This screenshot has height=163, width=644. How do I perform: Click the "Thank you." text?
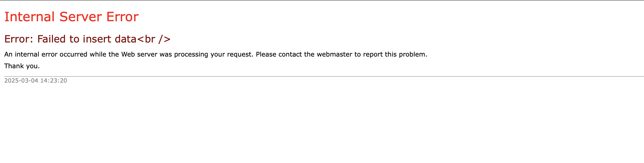(22, 66)
